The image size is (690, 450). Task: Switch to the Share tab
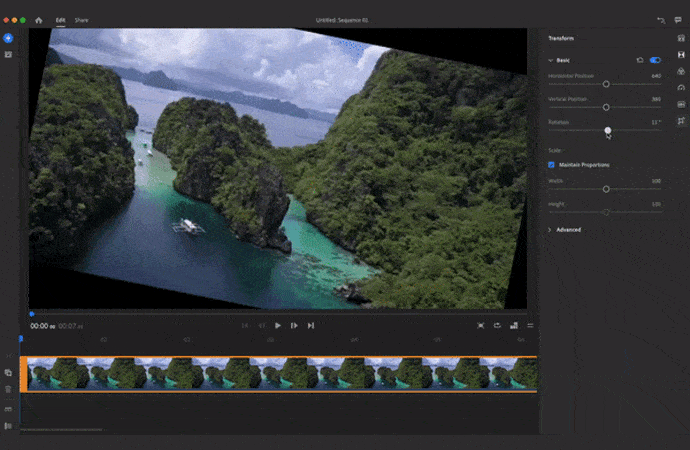pos(81,20)
